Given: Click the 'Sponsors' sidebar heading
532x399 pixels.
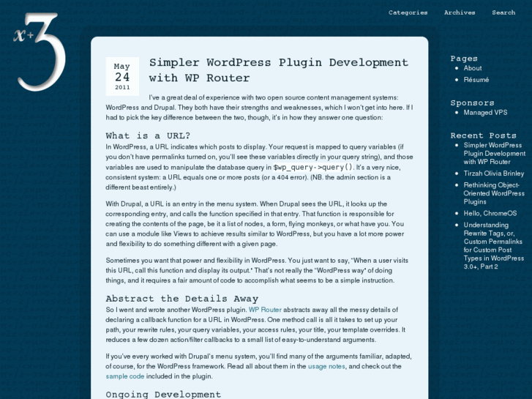Looking at the screenshot, I should click(x=472, y=103).
